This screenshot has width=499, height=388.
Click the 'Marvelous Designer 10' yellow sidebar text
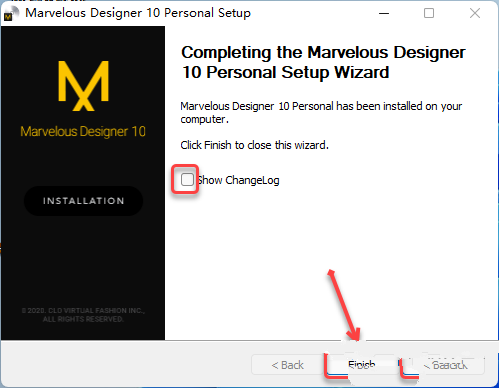pos(83,132)
